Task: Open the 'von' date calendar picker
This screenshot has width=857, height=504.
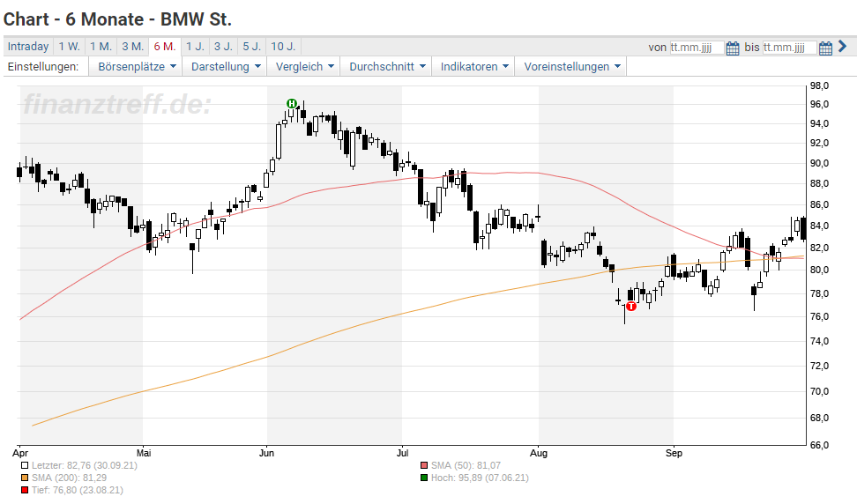Action: (x=733, y=48)
